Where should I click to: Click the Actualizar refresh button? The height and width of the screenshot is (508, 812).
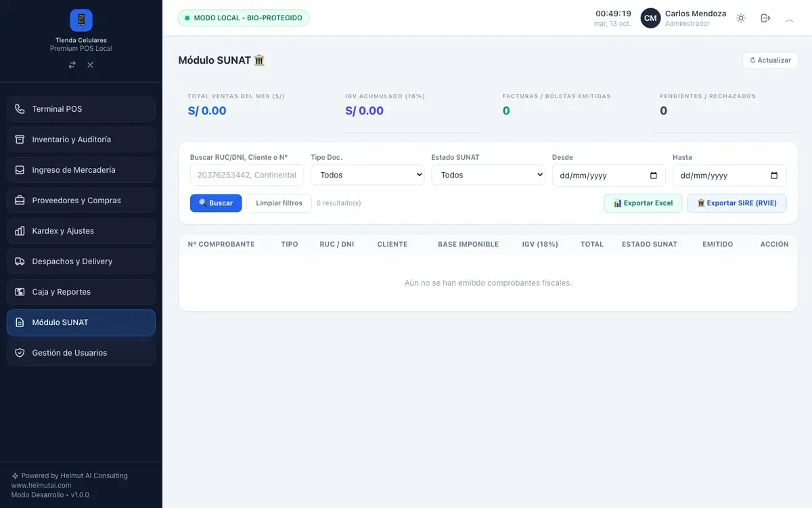(x=770, y=60)
